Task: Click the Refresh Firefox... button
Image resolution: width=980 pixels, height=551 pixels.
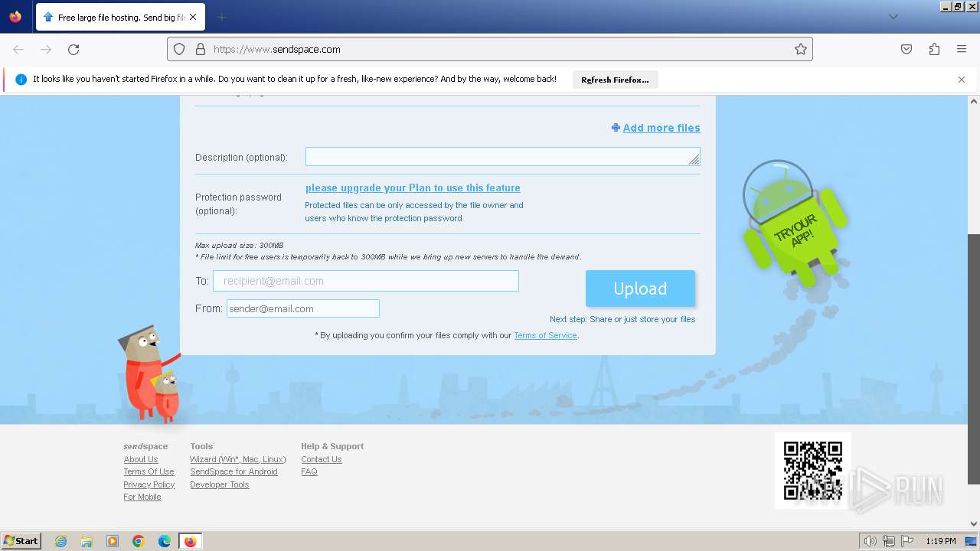Action: click(615, 80)
